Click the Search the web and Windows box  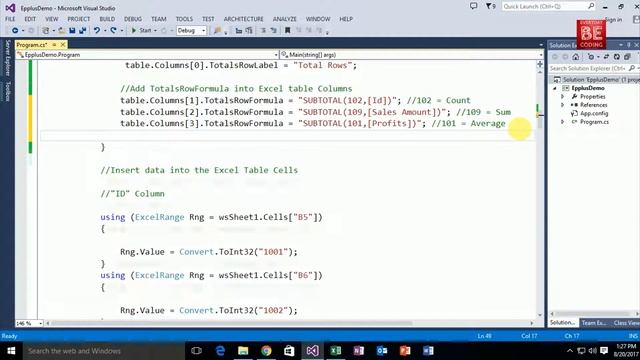[x=104, y=351]
